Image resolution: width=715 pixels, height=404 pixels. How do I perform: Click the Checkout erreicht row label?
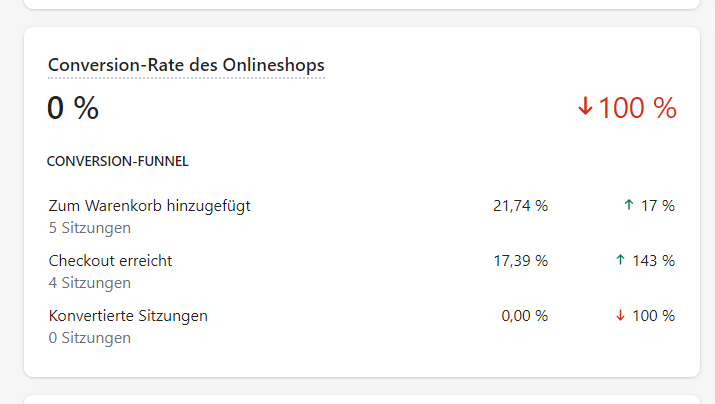click(x=110, y=261)
